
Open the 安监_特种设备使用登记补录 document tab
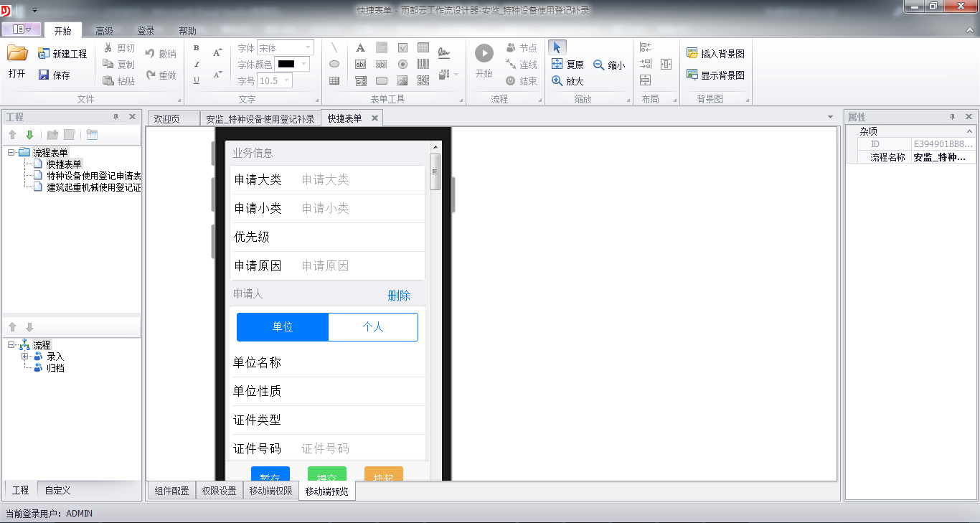click(x=260, y=119)
